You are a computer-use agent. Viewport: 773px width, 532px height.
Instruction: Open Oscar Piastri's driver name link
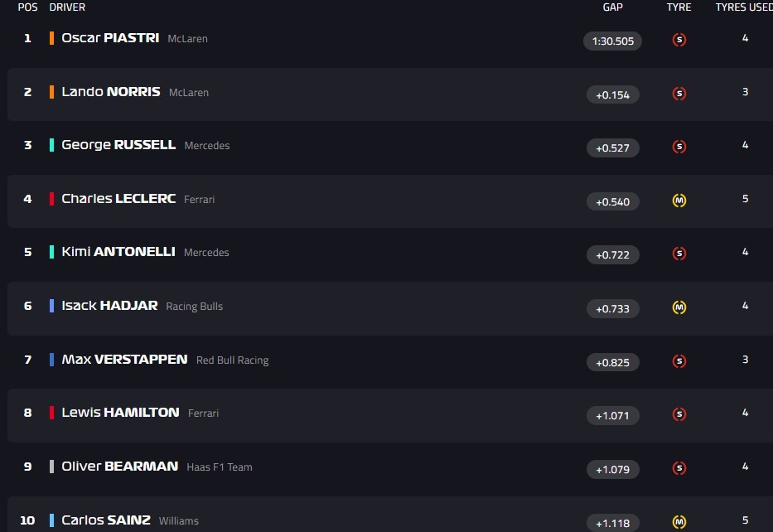(x=110, y=38)
